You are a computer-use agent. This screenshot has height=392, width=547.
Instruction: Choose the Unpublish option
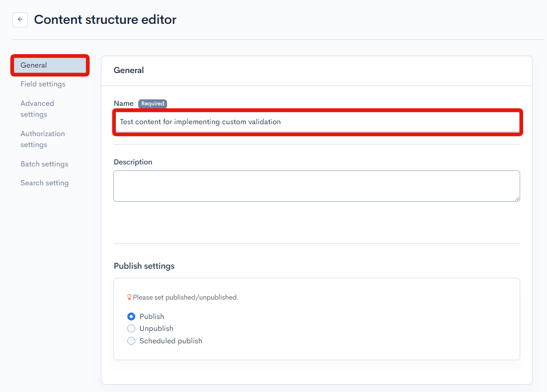(131, 328)
